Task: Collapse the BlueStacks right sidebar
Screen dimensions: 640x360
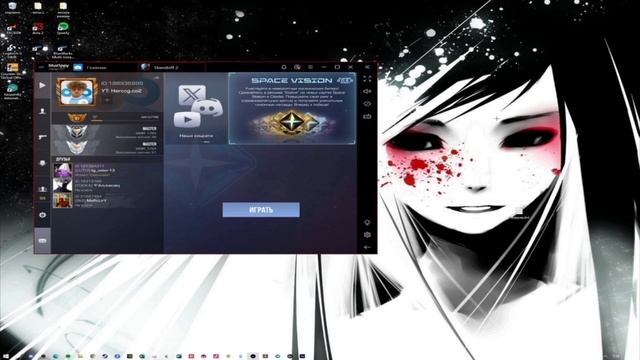Action: pos(367,67)
